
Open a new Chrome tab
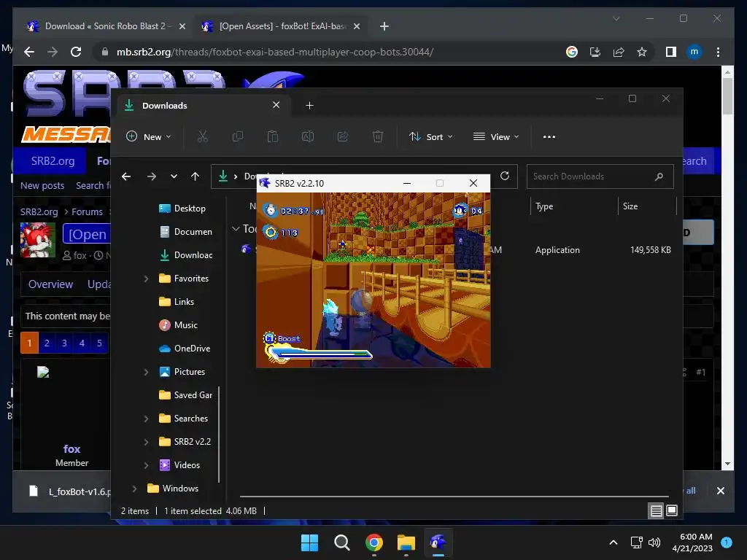point(384,26)
